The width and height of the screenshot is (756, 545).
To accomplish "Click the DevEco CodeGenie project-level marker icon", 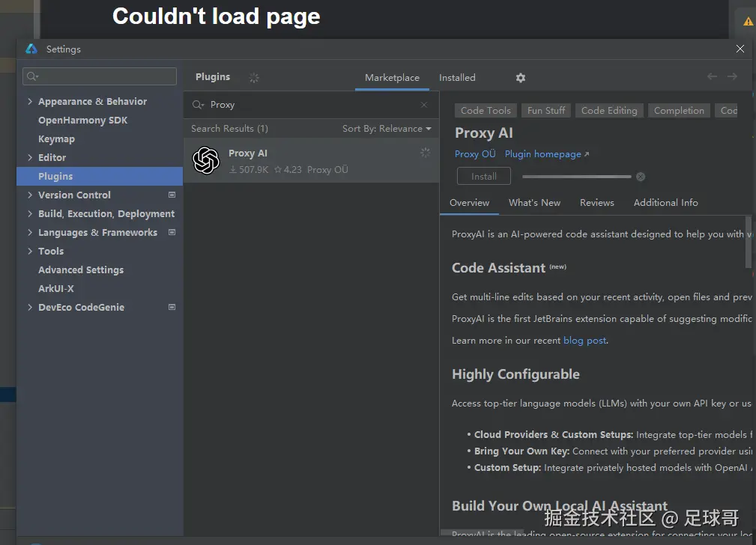I will 172,307.
